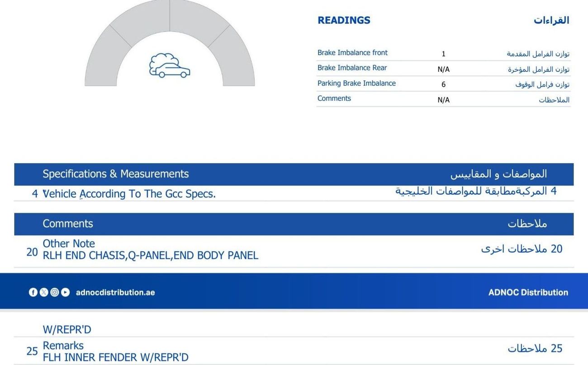The width and height of the screenshot is (588, 365).
Task: Click the ADNOC Distribution footer text
Action: click(528, 292)
